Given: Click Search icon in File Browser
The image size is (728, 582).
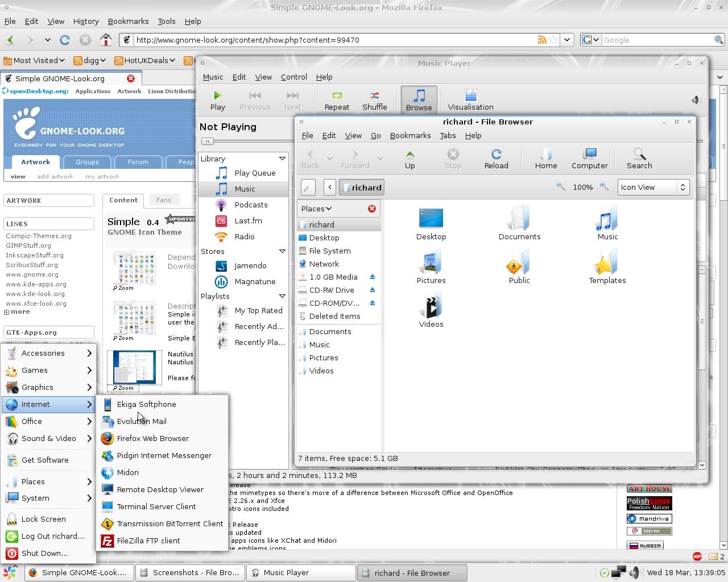Looking at the screenshot, I should point(639,159).
